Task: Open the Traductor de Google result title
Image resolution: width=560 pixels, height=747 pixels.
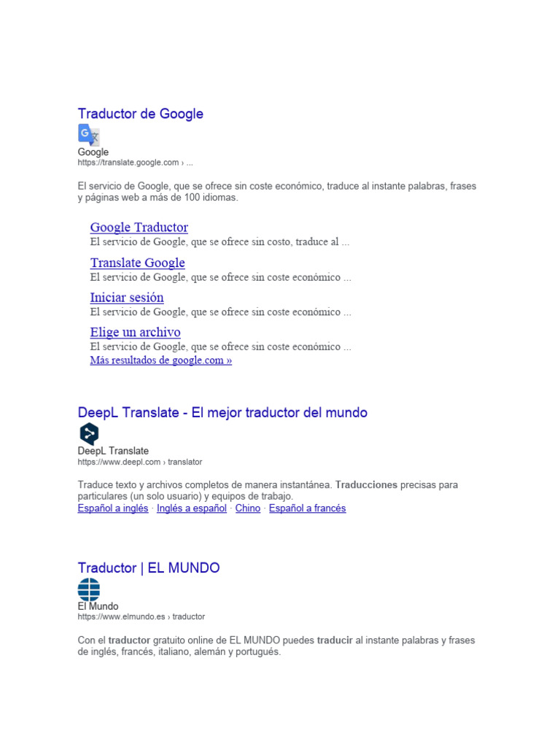Action: pyautogui.click(x=141, y=114)
